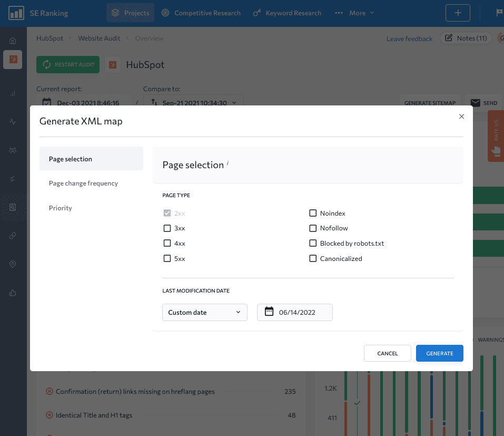Switch to Page change frequency tab
This screenshot has width=504, height=436.
click(83, 183)
